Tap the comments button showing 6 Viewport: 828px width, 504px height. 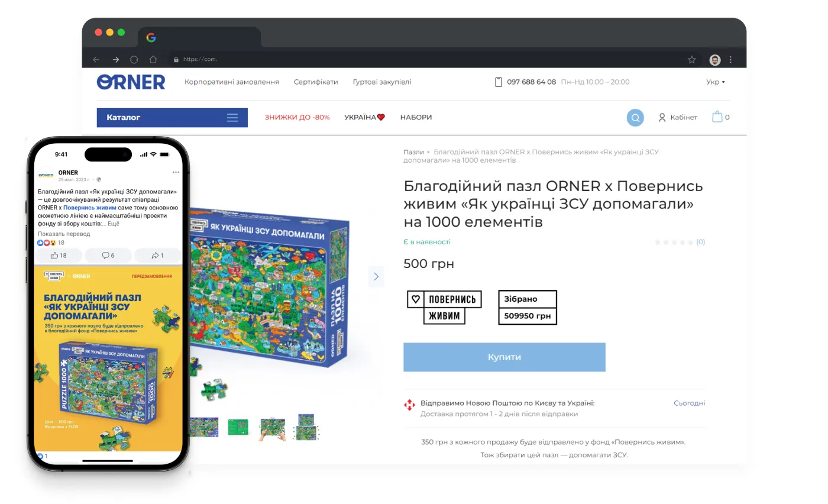coord(108,256)
